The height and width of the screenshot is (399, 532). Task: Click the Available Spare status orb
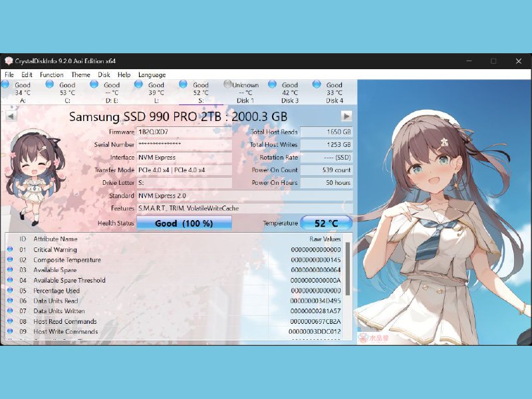(10, 270)
